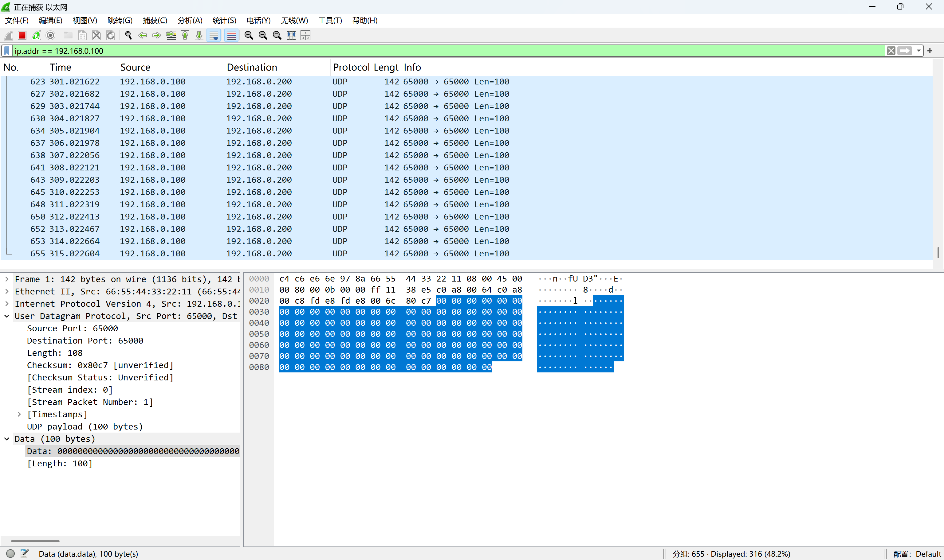
Task: Open the expert information status indicator
Action: coord(10,553)
